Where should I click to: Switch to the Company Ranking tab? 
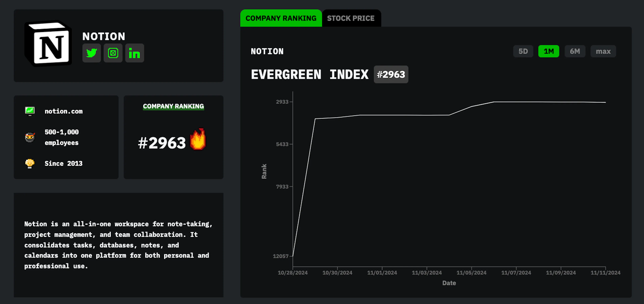(281, 18)
